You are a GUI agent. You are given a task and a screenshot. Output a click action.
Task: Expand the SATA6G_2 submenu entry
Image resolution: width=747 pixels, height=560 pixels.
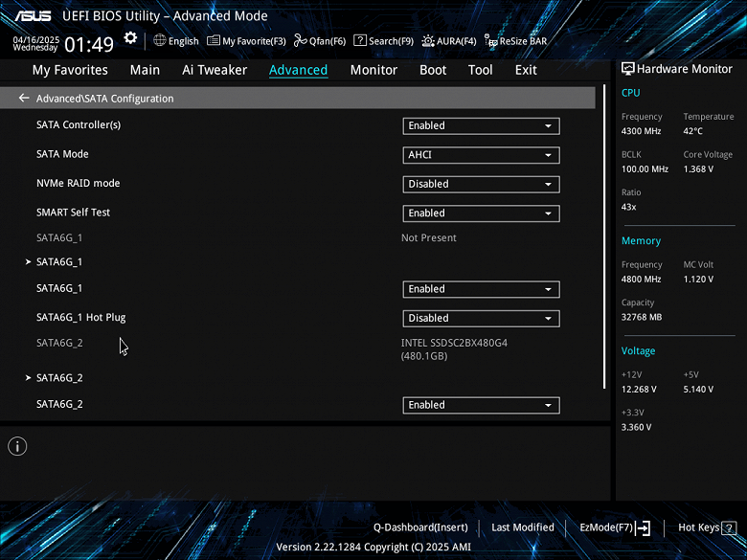click(x=59, y=377)
